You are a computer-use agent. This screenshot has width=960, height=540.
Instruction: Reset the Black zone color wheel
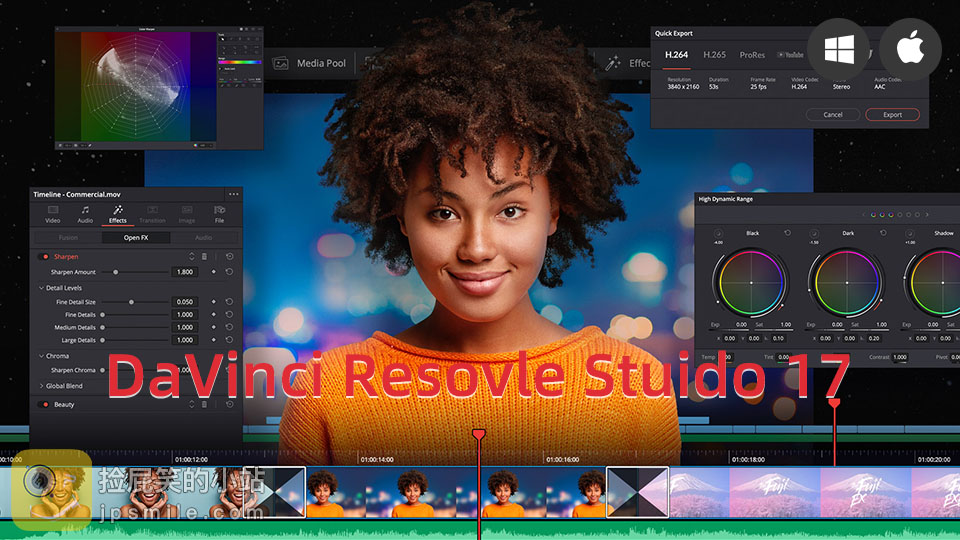[787, 233]
